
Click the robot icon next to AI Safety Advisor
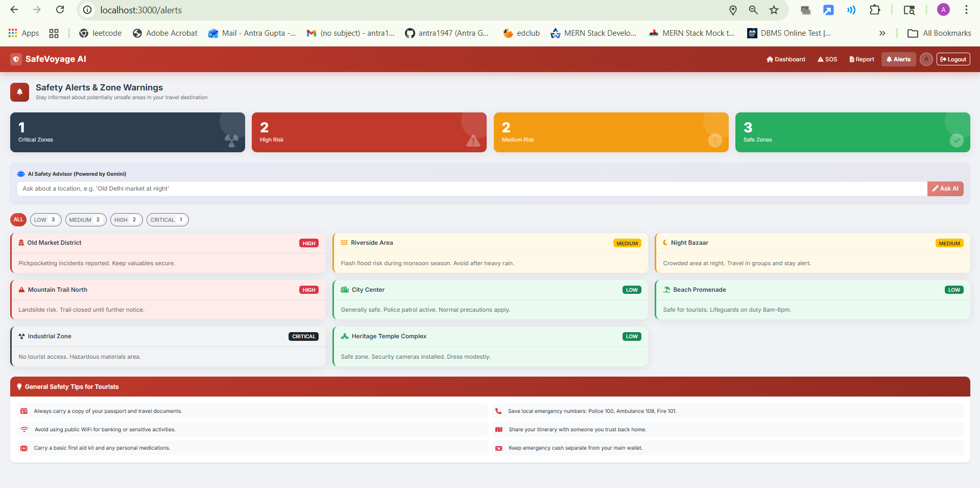(x=21, y=174)
